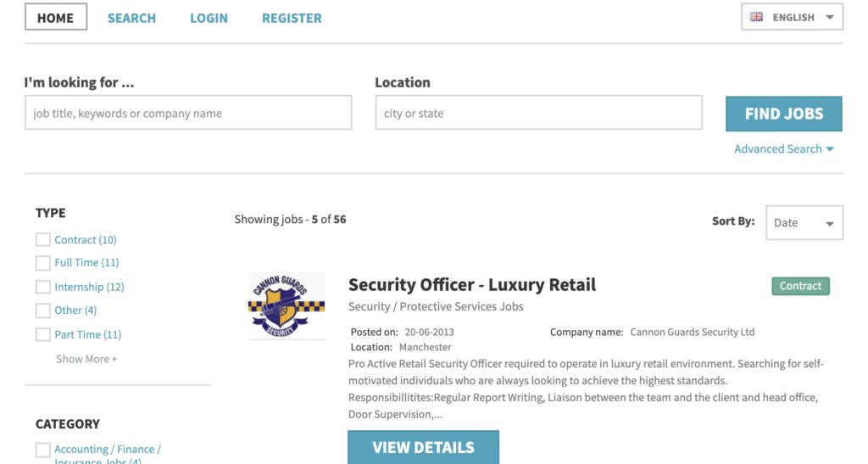
Task: Click the Cannon Guards Security logo
Action: coord(286,306)
